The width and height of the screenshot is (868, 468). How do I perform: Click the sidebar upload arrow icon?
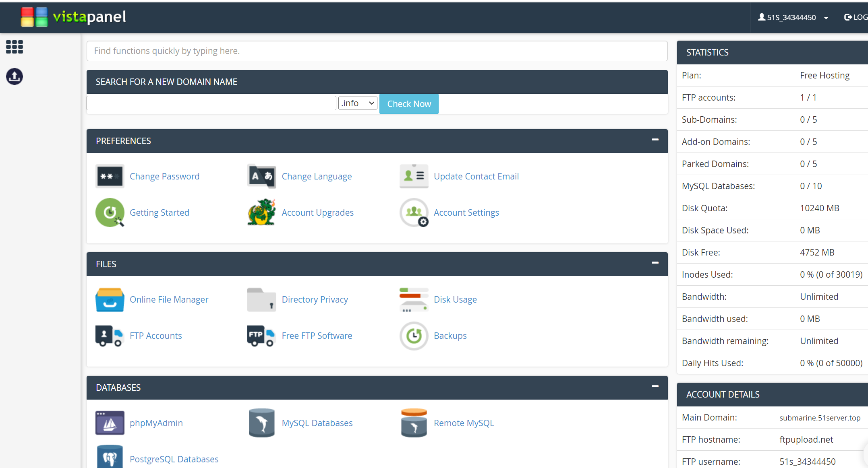pyautogui.click(x=15, y=76)
